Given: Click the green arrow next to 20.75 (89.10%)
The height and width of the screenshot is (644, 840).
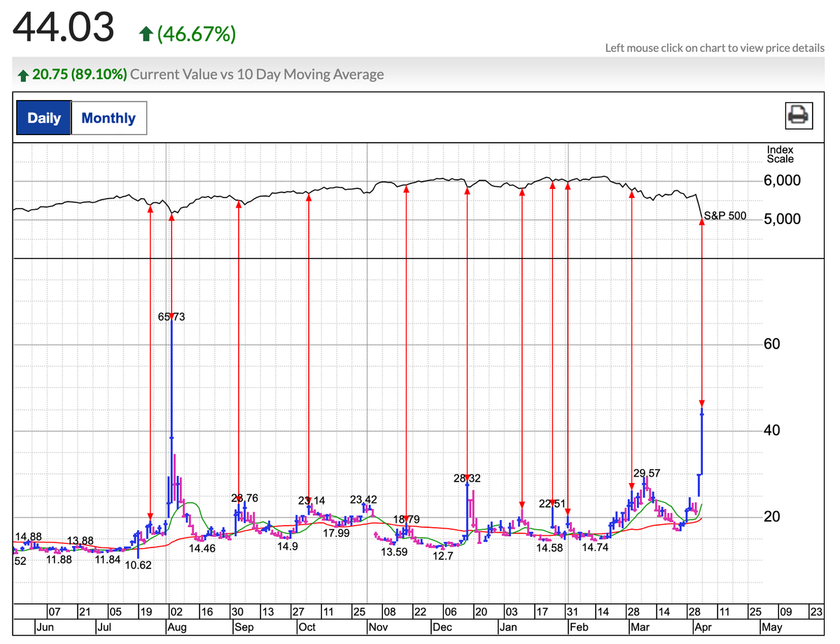Looking at the screenshot, I should (22, 75).
